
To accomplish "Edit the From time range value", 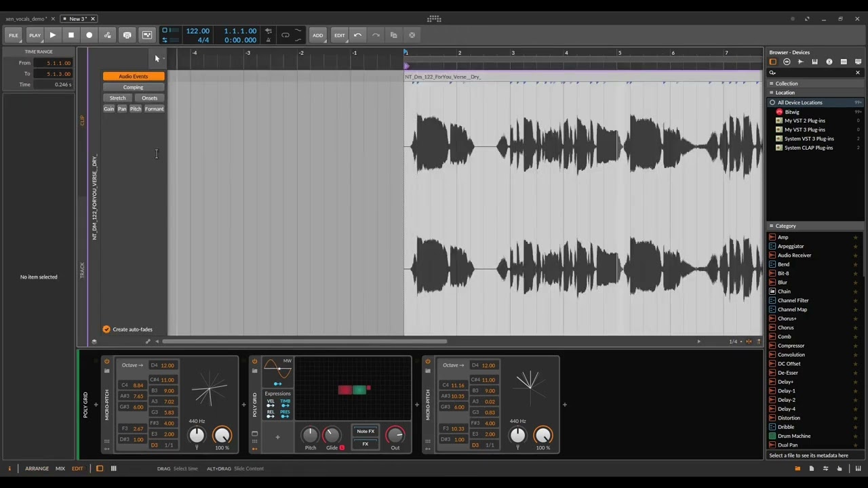I will click(54, 63).
